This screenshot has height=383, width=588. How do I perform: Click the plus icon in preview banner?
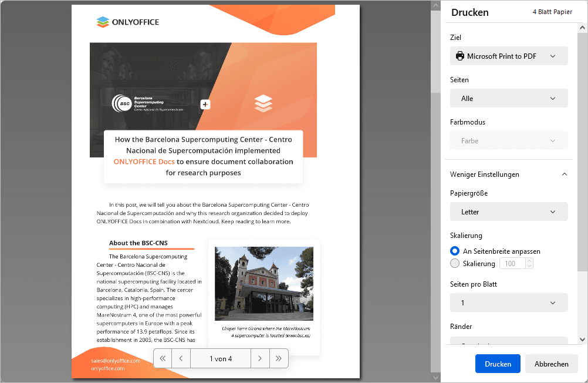[x=205, y=105]
